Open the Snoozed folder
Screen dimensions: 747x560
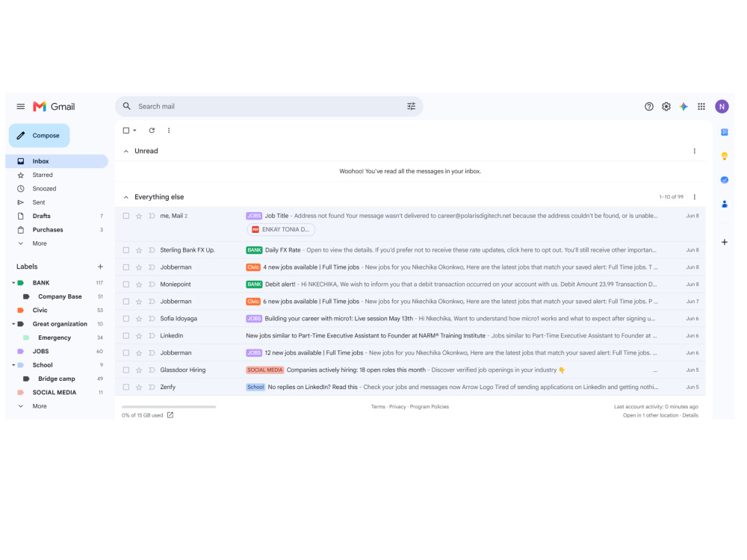57,189
